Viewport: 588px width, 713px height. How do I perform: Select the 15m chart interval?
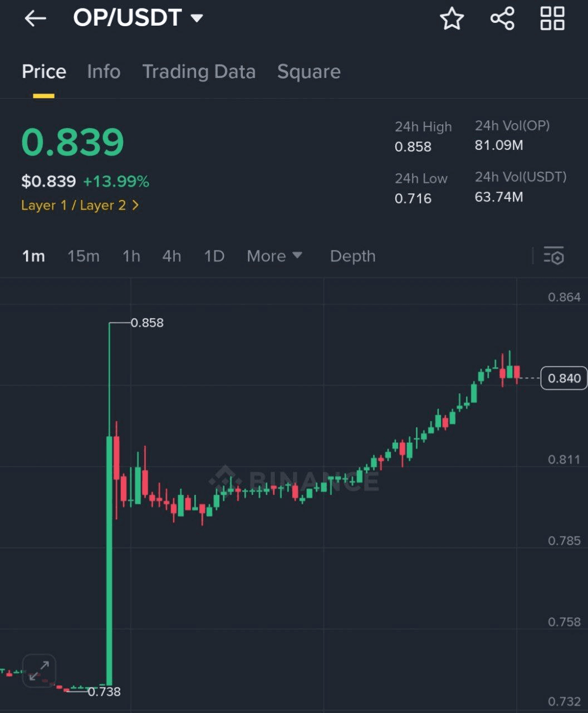(x=84, y=256)
